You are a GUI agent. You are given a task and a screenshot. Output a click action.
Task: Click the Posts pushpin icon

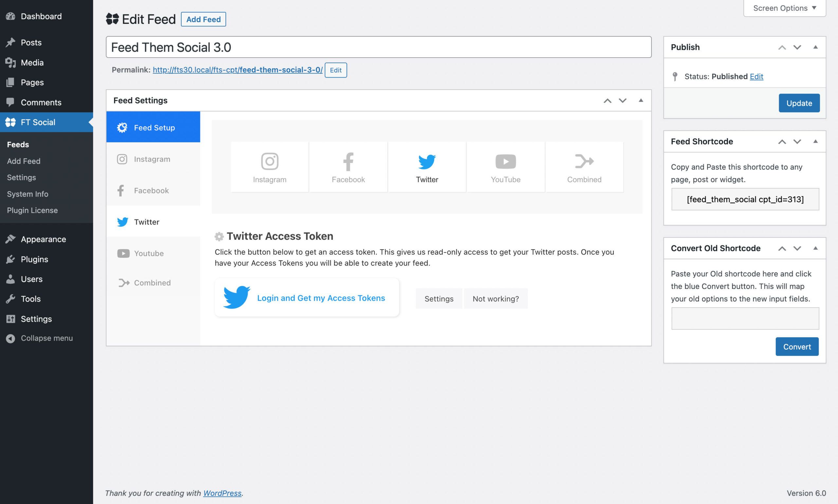tap(10, 42)
